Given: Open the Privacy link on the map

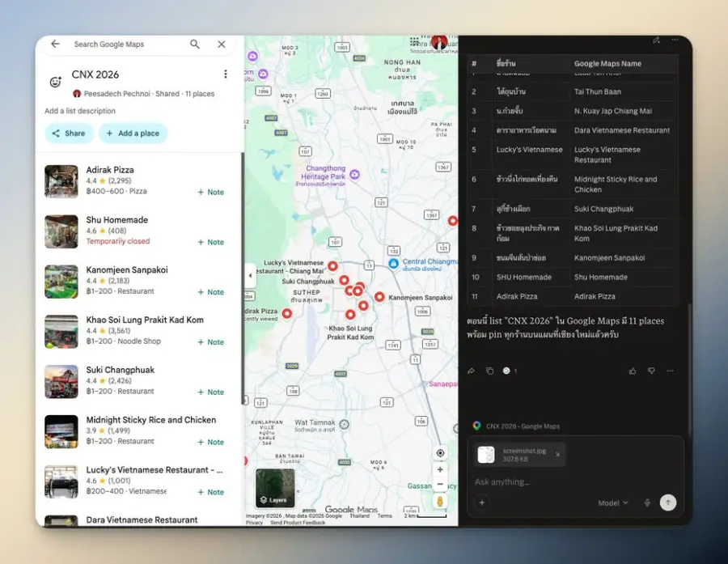Looking at the screenshot, I should (254, 523).
